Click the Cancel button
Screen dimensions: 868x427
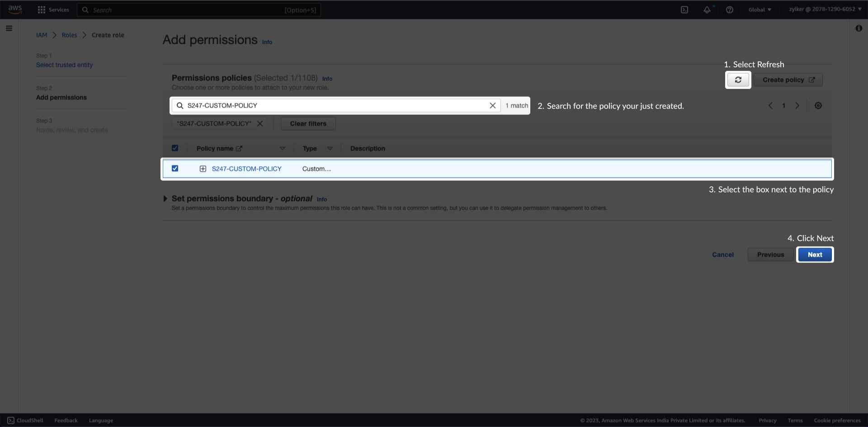pyautogui.click(x=723, y=255)
